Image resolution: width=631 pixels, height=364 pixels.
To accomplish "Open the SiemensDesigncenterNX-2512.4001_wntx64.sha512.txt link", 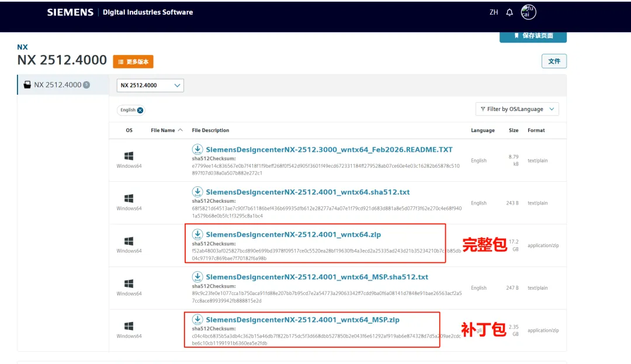I will [308, 192].
